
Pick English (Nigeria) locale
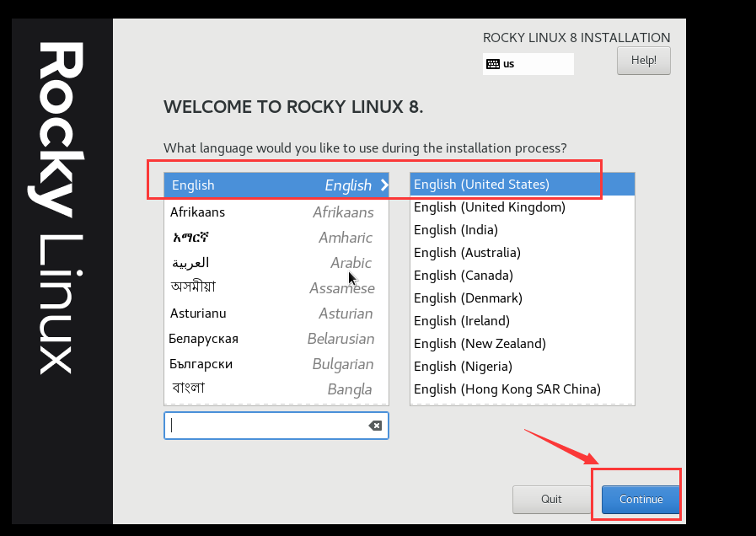523,367
